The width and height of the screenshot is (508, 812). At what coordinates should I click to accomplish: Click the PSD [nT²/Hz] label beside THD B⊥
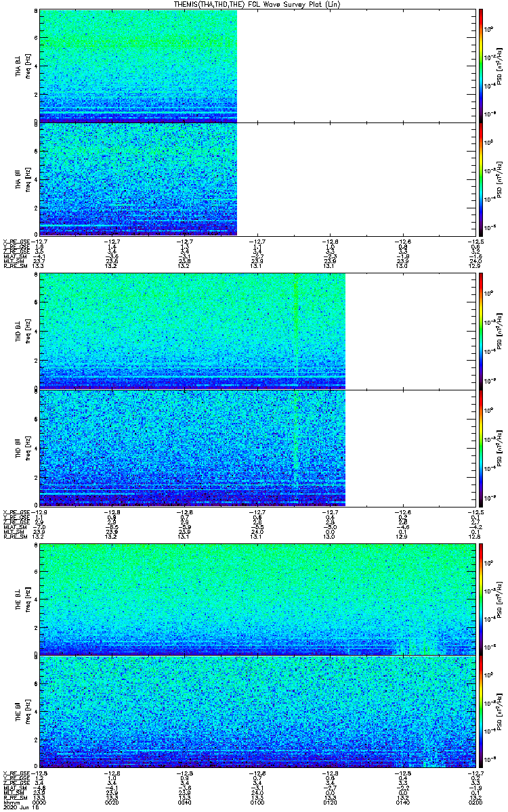[500, 331]
